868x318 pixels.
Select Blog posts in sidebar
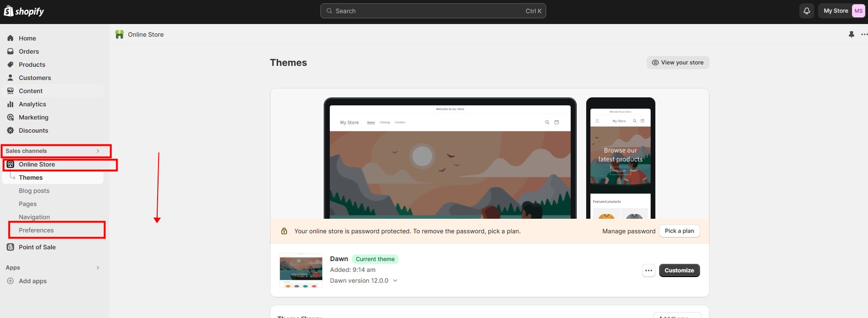click(34, 191)
